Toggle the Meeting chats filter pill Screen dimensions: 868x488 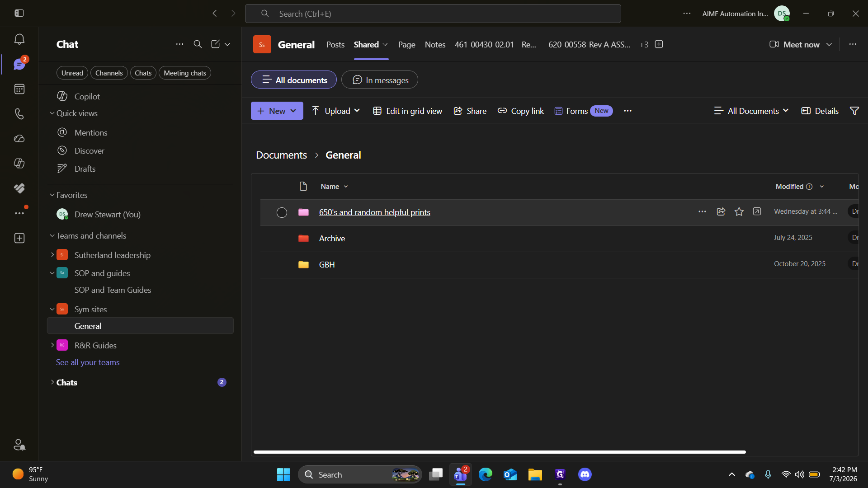tap(185, 73)
